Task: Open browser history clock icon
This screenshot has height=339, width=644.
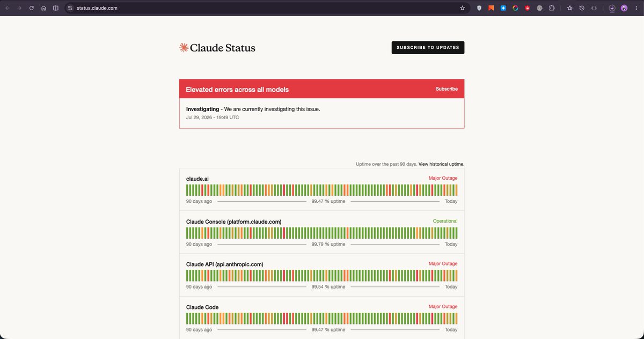Action: 582,8
